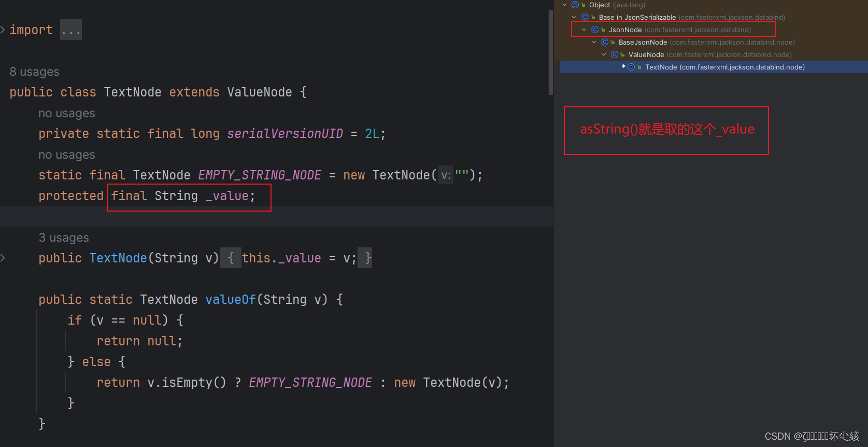Click 'return null;' statement in valueOf
The image size is (868, 447).
click(x=139, y=341)
